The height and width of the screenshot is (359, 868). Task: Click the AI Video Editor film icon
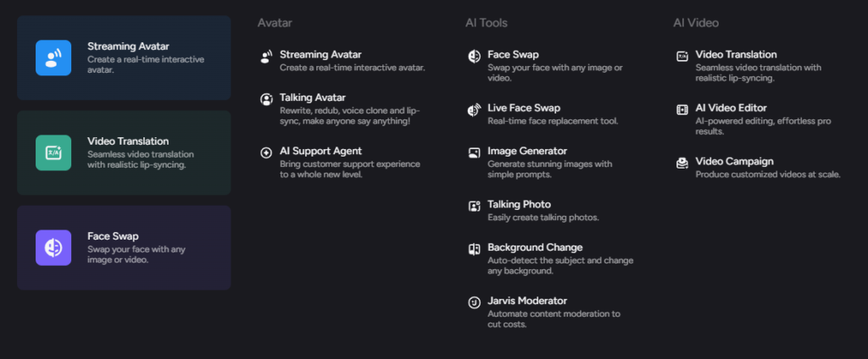(682, 109)
